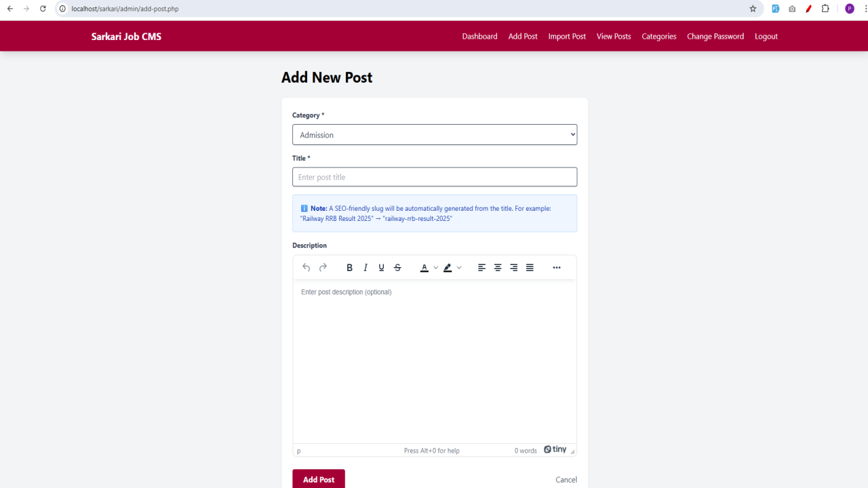The width and height of the screenshot is (868, 488).
Task: Center align text in the editor
Action: tap(498, 268)
